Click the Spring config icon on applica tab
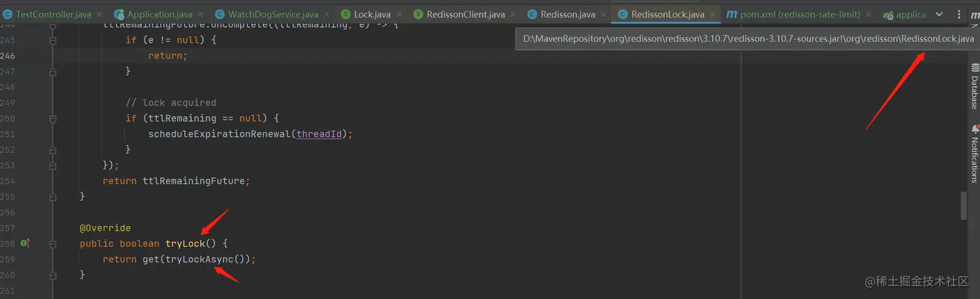This screenshot has height=299, width=980. [888, 15]
